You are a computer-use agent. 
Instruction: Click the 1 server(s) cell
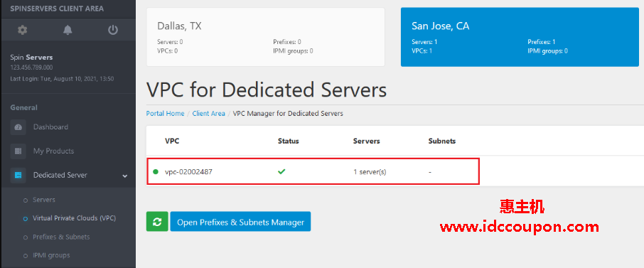pos(370,172)
